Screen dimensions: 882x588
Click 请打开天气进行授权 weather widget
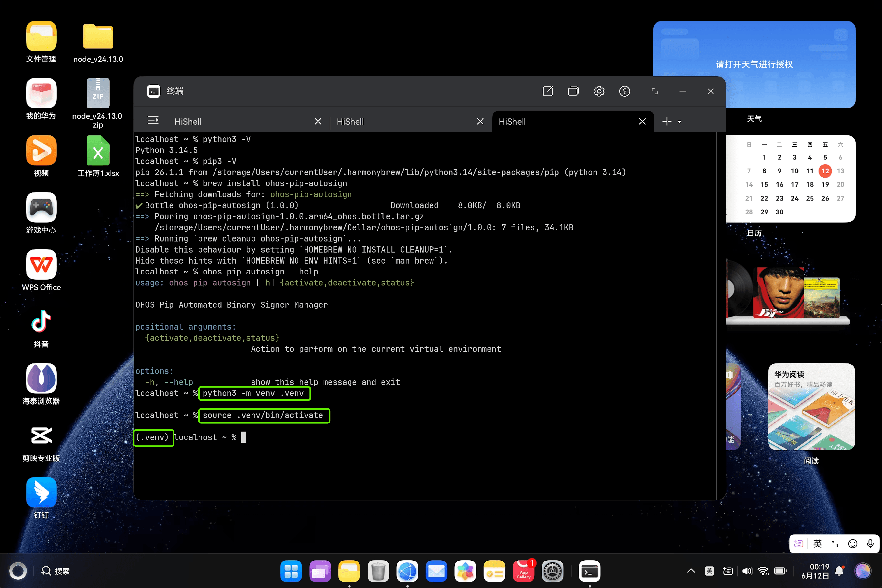(x=754, y=64)
